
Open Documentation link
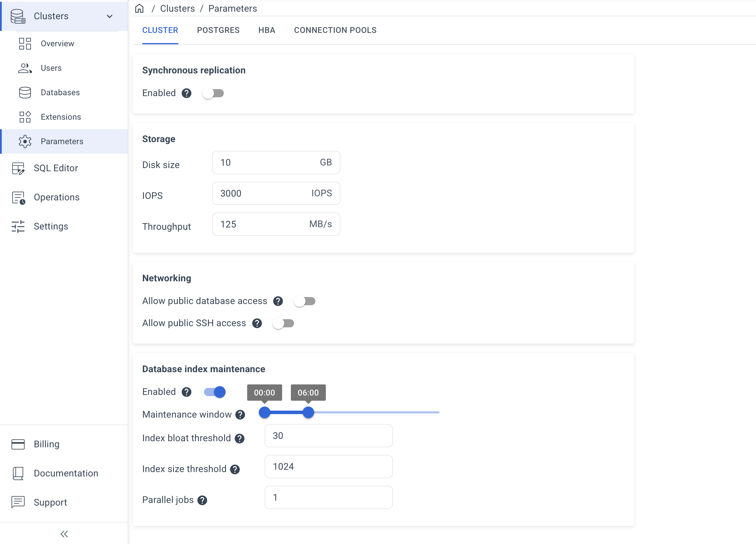pyautogui.click(x=64, y=473)
